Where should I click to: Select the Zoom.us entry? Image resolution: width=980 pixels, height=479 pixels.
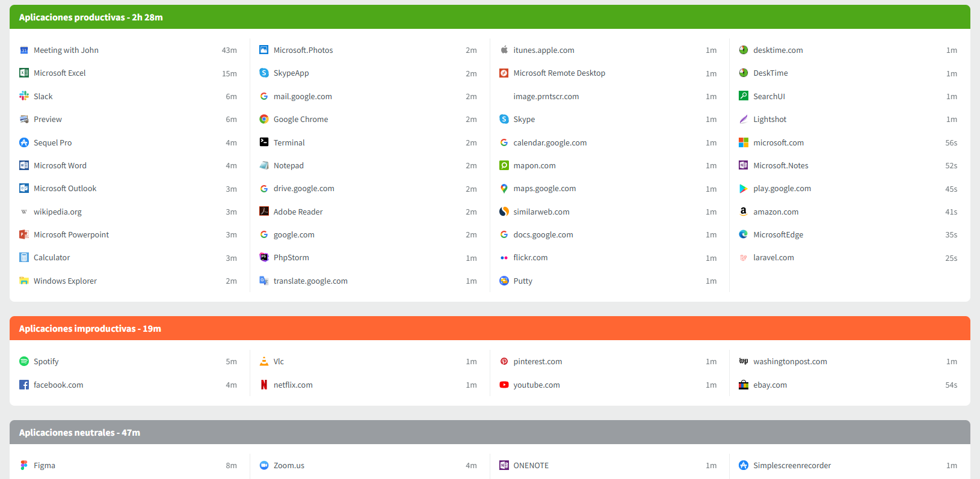pyautogui.click(x=289, y=466)
